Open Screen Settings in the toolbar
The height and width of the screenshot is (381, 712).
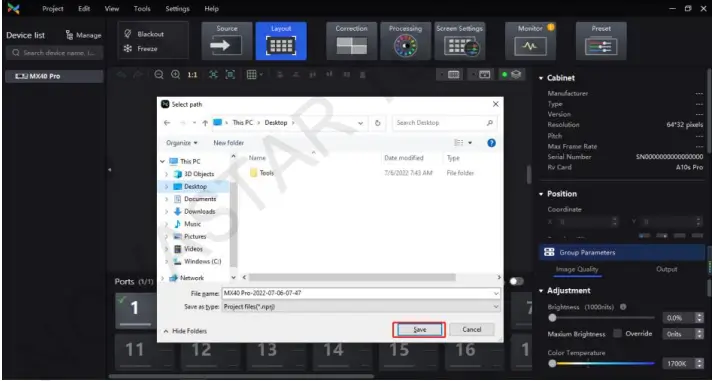point(460,41)
